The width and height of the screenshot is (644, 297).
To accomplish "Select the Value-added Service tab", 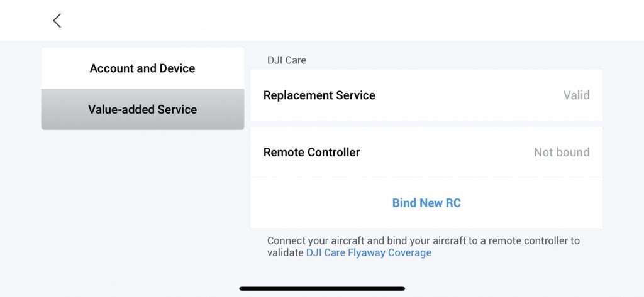I will (142, 109).
